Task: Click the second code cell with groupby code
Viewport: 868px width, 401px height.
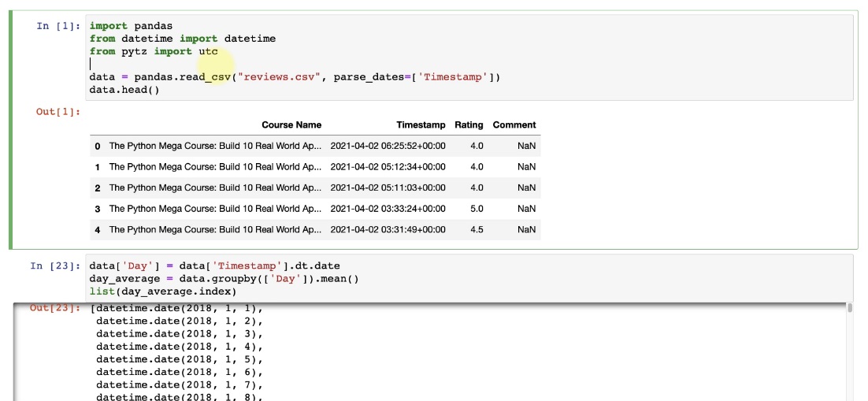Action: point(469,279)
